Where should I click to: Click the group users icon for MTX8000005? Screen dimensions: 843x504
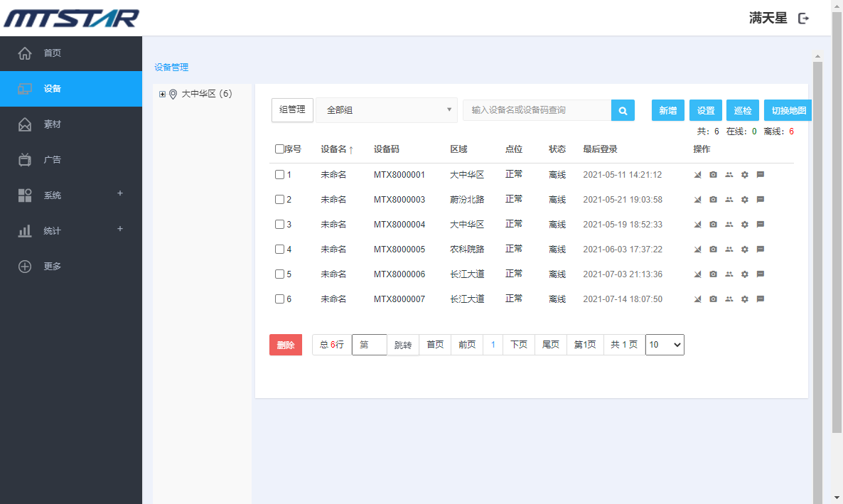pos(729,250)
